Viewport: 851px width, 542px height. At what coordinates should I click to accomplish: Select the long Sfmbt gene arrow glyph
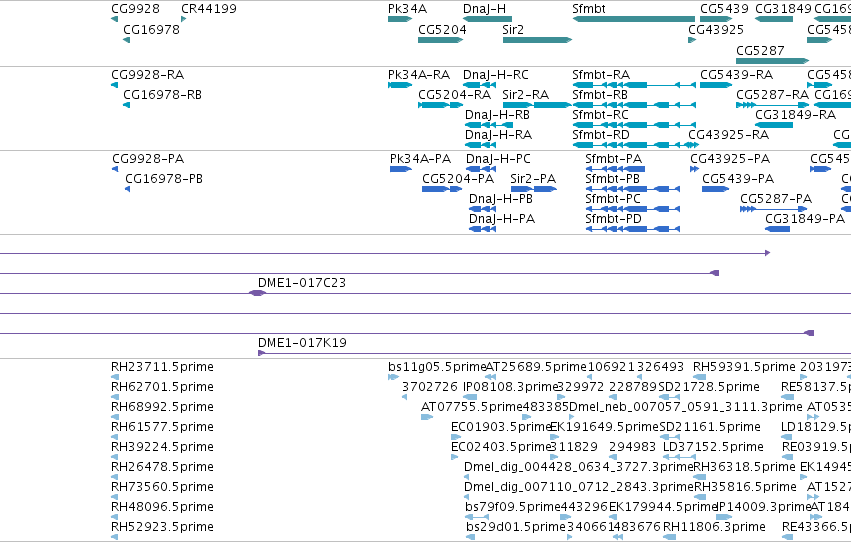point(633,19)
